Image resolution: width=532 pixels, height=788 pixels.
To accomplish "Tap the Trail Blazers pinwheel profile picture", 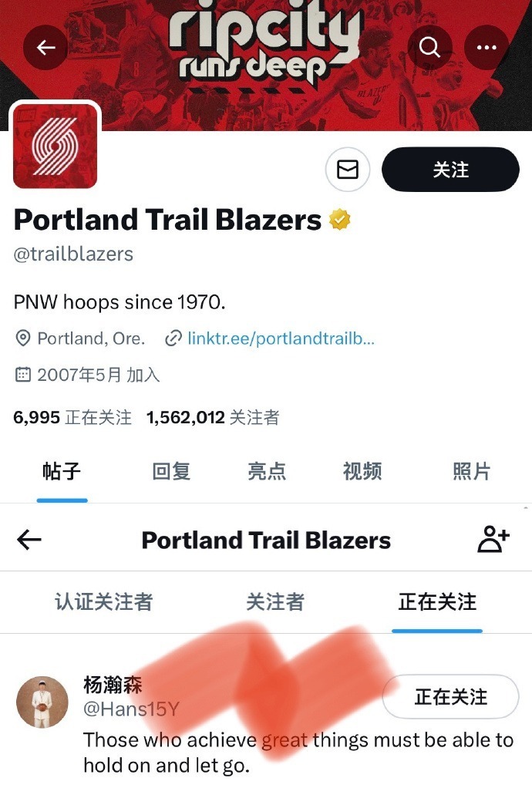I will pyautogui.click(x=56, y=146).
